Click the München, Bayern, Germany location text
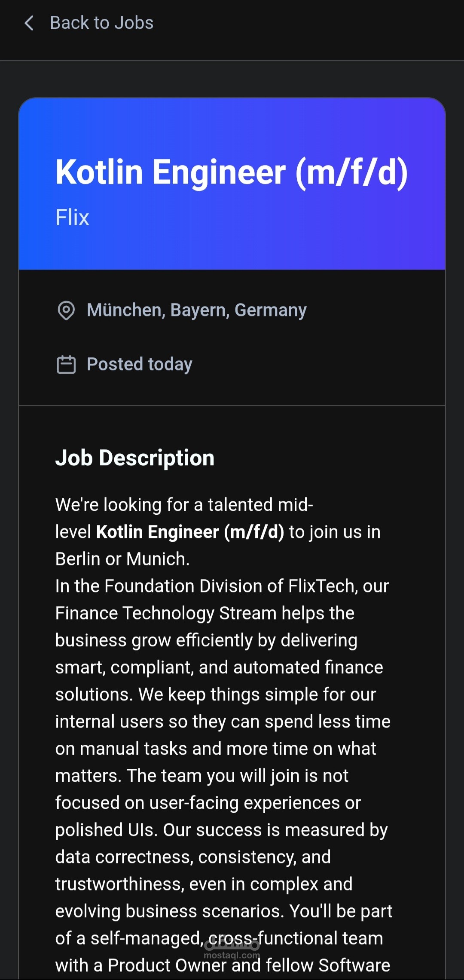464x980 pixels. point(197,310)
